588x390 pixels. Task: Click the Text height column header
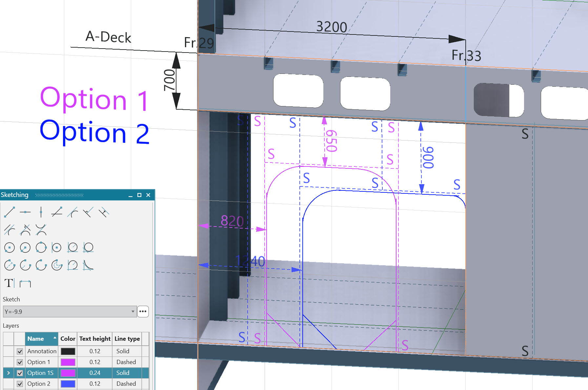click(95, 339)
